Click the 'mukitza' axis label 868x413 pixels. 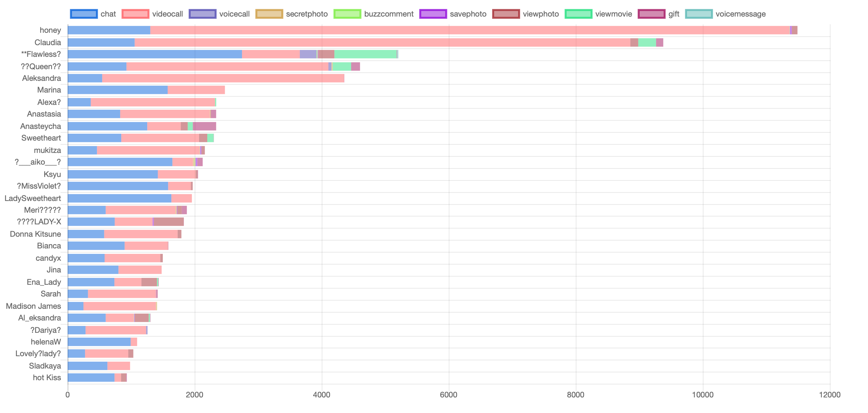pos(47,150)
